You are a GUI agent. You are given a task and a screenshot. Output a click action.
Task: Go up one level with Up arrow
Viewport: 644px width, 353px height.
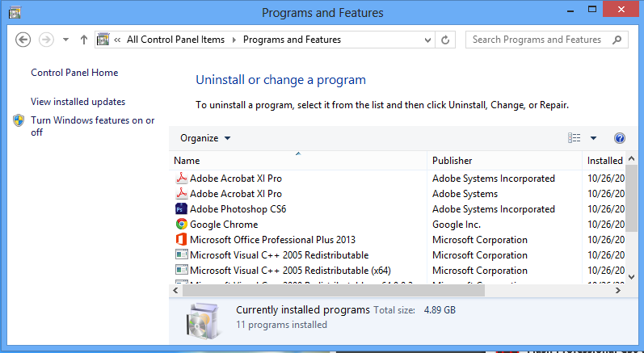pyautogui.click(x=84, y=40)
